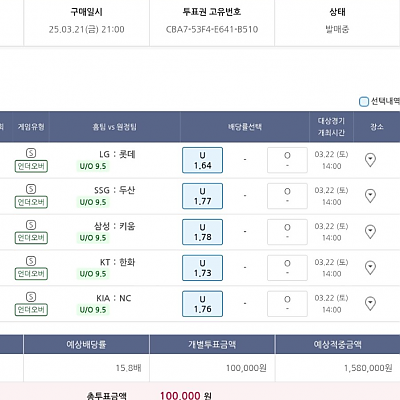Select Under 1.78 for 삼성 vs 키움
The image size is (400, 400).
click(x=202, y=232)
